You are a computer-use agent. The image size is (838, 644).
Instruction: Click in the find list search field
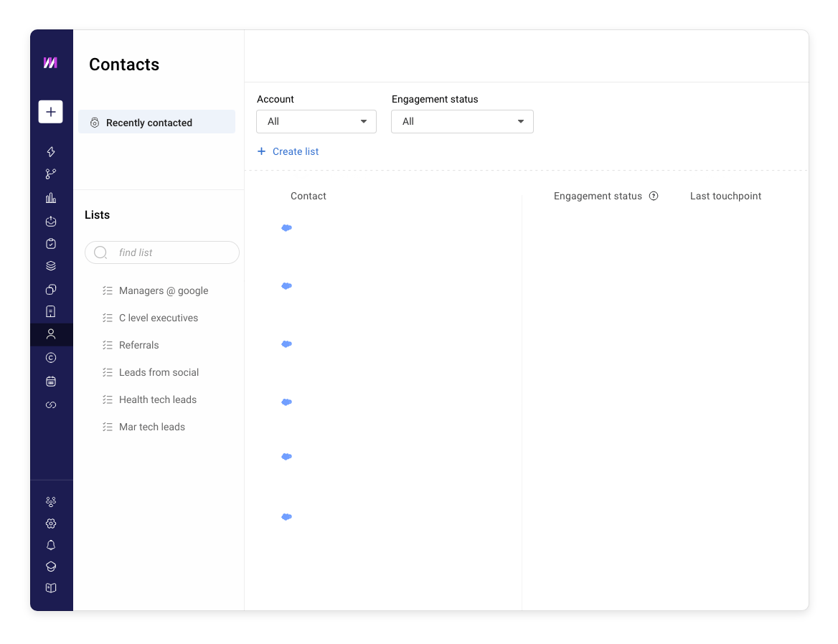coord(162,252)
